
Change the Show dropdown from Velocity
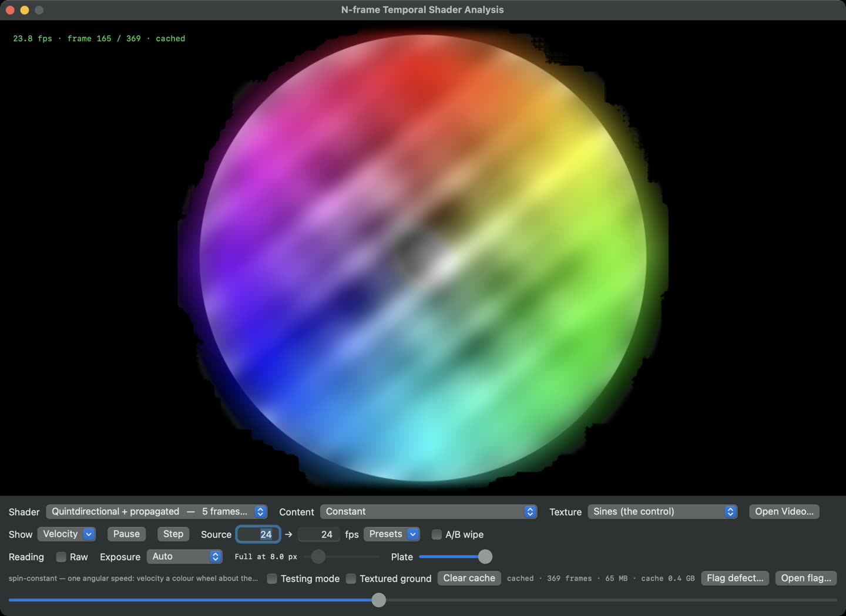[x=66, y=534]
